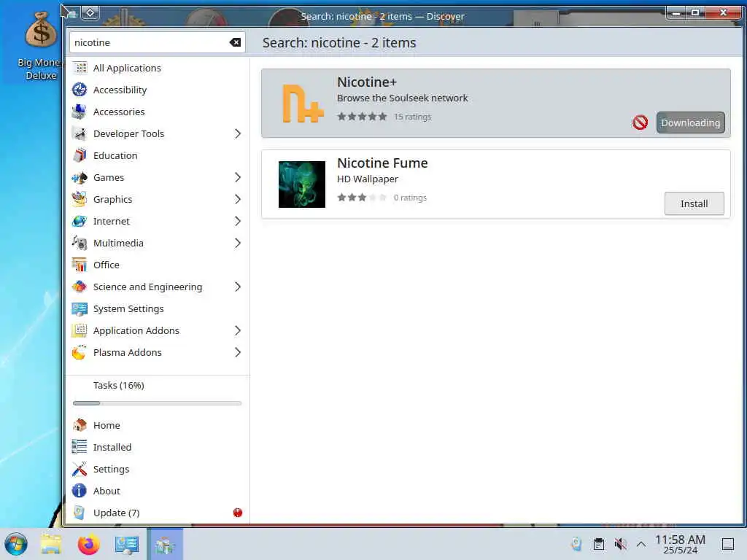
Task: Open Windows-style Start menu orb
Action: point(16,544)
